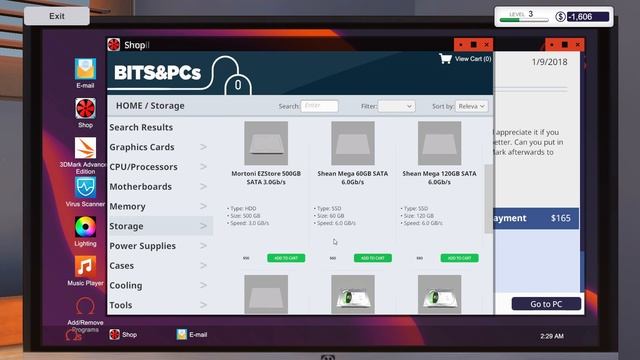Switch to Shop in taskbar
Viewport: 640px width, 360px height.
pyautogui.click(x=123, y=335)
